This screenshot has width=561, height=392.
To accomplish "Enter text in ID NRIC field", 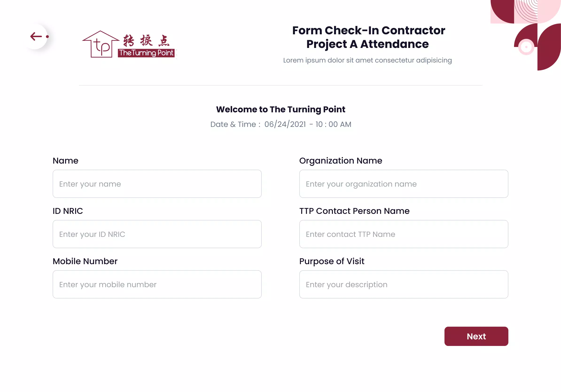I will point(157,234).
